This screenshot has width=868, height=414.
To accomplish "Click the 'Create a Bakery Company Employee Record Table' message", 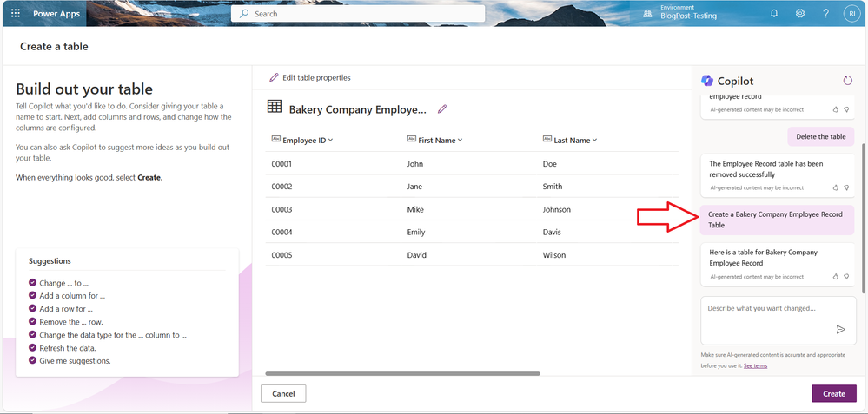I will click(x=777, y=220).
